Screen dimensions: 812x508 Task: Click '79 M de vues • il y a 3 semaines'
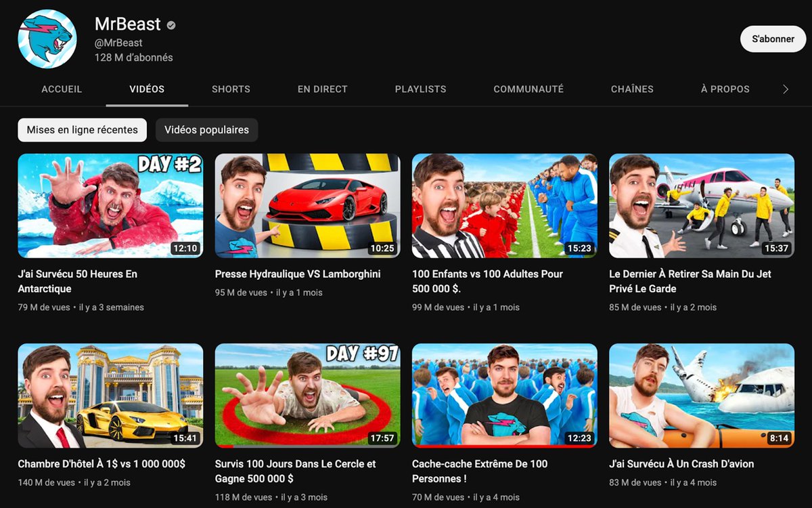click(81, 308)
